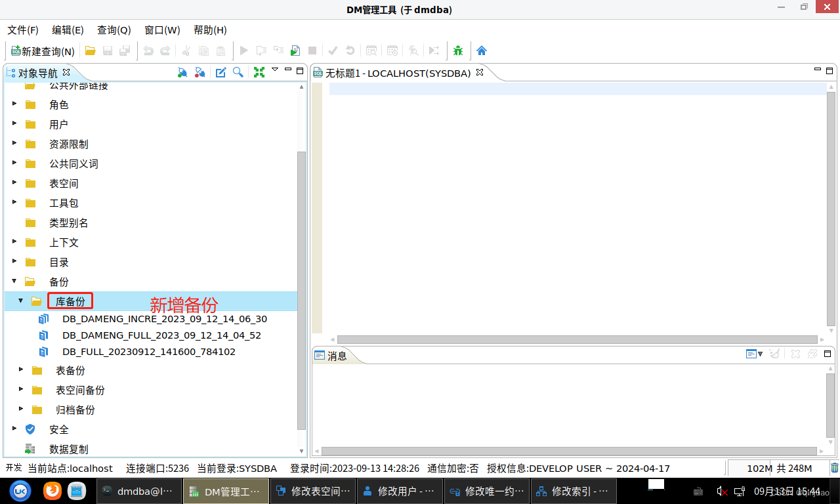The width and height of the screenshot is (840, 504).
Task: Expand the 用户 tree node
Action: tap(14, 123)
